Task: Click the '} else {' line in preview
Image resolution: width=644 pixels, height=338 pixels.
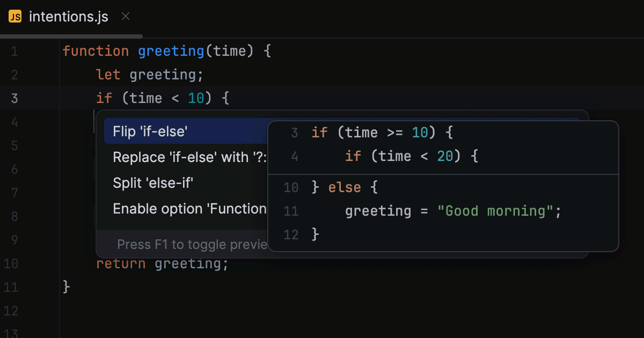Action: tap(345, 187)
